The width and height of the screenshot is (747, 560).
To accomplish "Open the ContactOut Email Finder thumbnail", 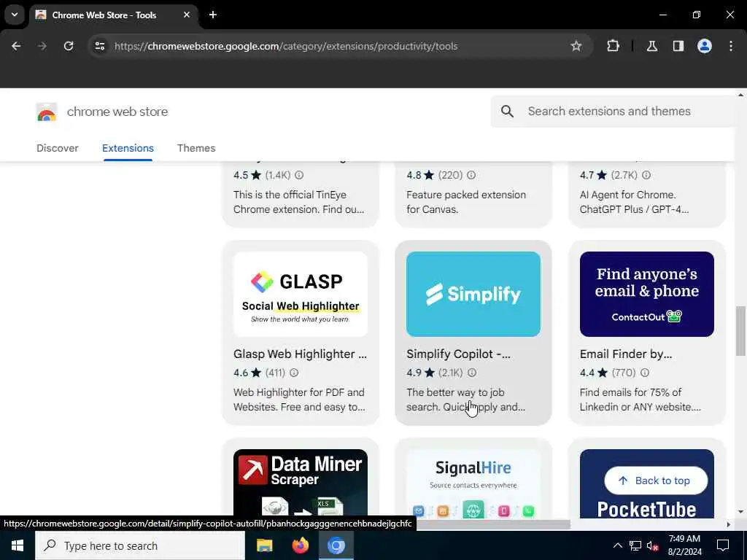I will pos(647,294).
